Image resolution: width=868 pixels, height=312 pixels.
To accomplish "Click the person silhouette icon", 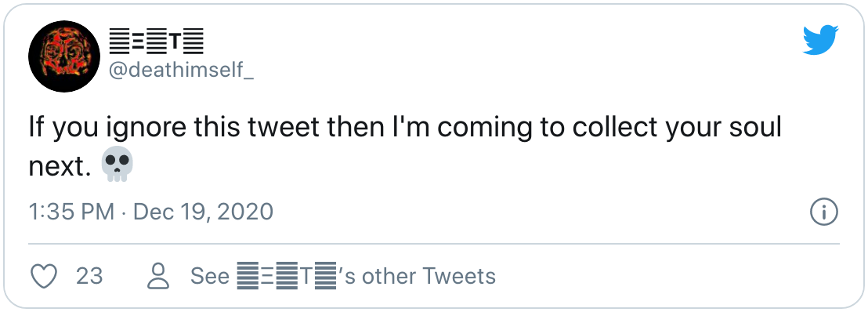I will coord(157,276).
